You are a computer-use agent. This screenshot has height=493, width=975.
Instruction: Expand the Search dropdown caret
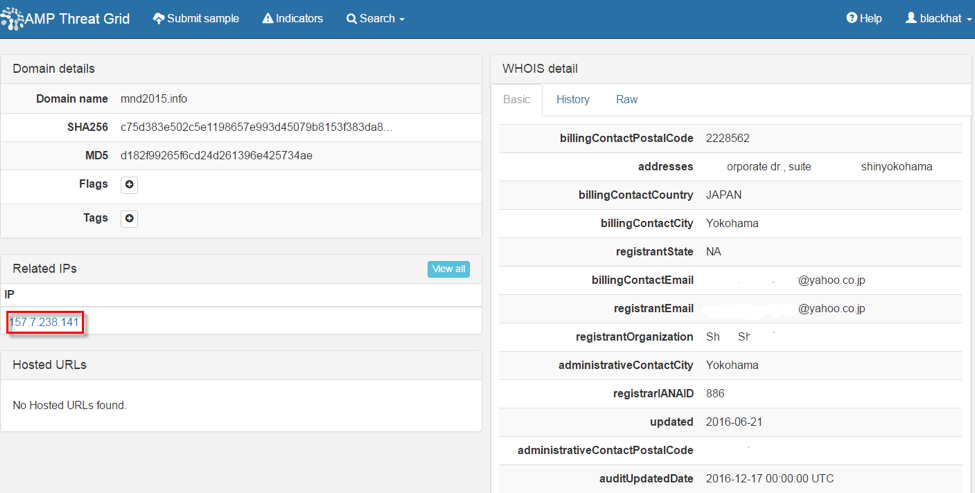click(402, 20)
